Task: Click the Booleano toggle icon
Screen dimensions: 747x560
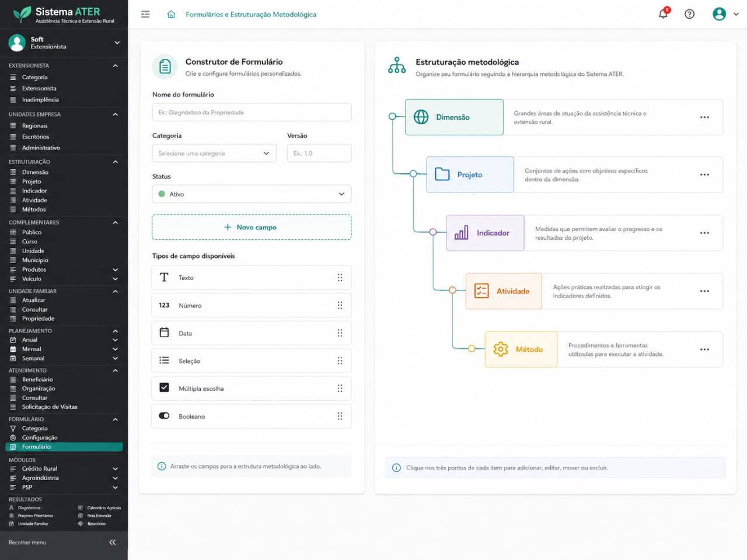Action: (x=164, y=416)
